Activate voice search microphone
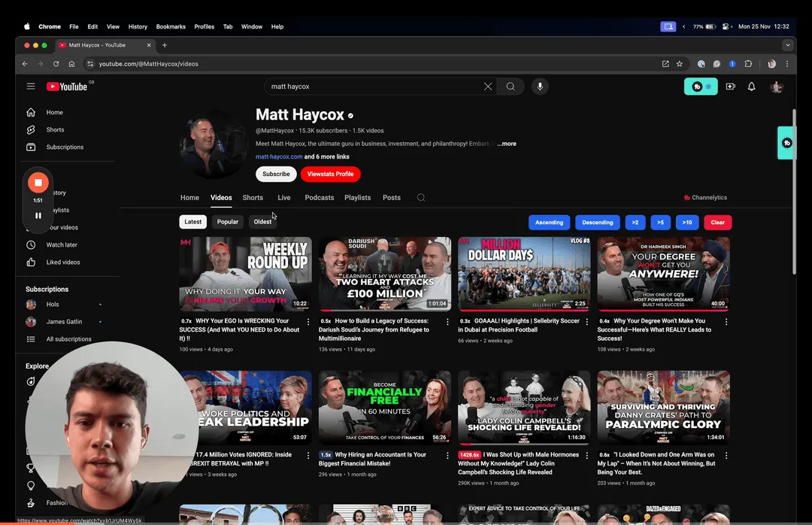The height and width of the screenshot is (525, 812). coord(540,86)
